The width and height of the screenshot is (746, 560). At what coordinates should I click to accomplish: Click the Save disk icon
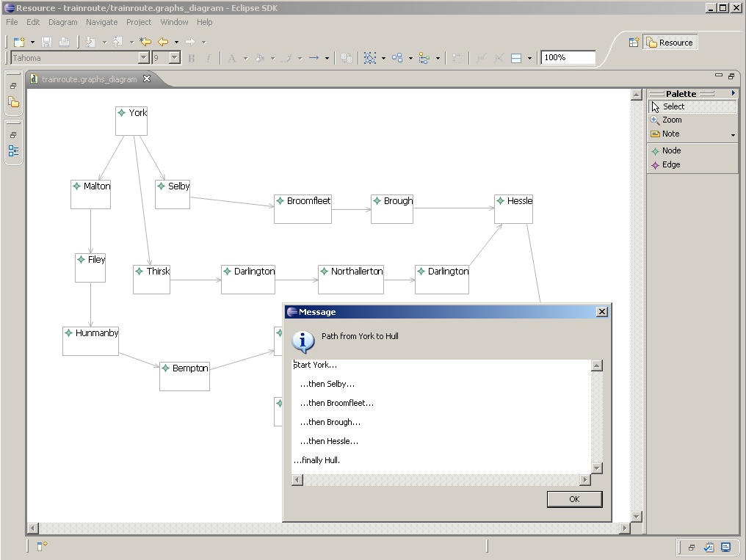[47, 42]
